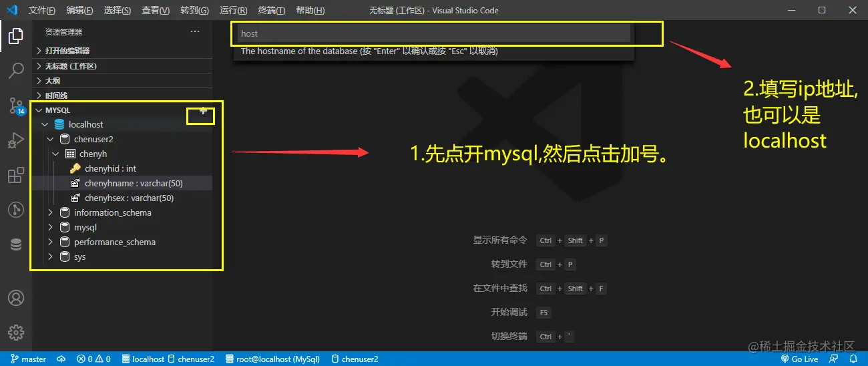Open the 文件(F) menu
The height and width of the screenshot is (366, 868).
[43, 11]
